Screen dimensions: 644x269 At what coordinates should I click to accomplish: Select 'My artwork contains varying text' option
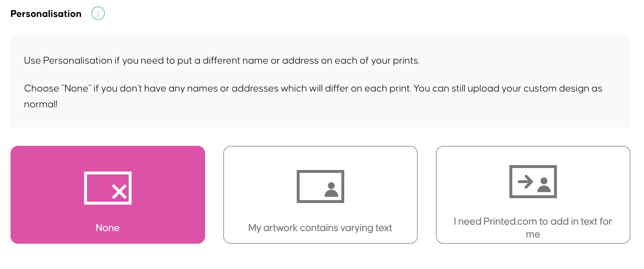point(320,194)
